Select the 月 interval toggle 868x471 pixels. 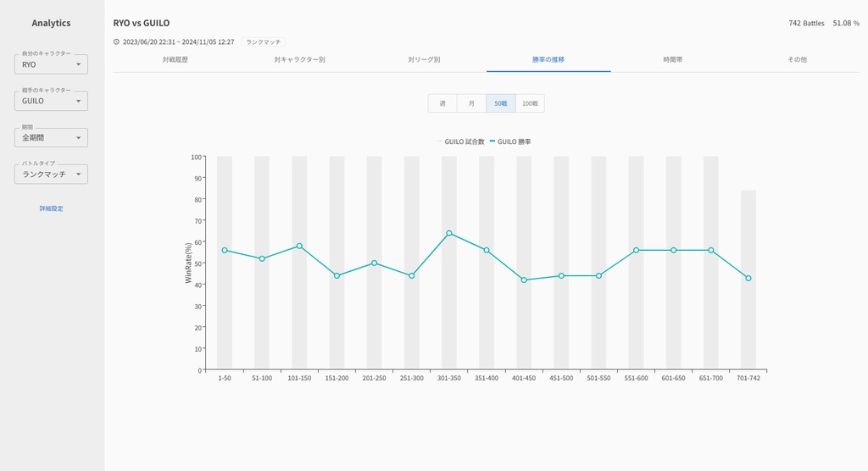[471, 103]
